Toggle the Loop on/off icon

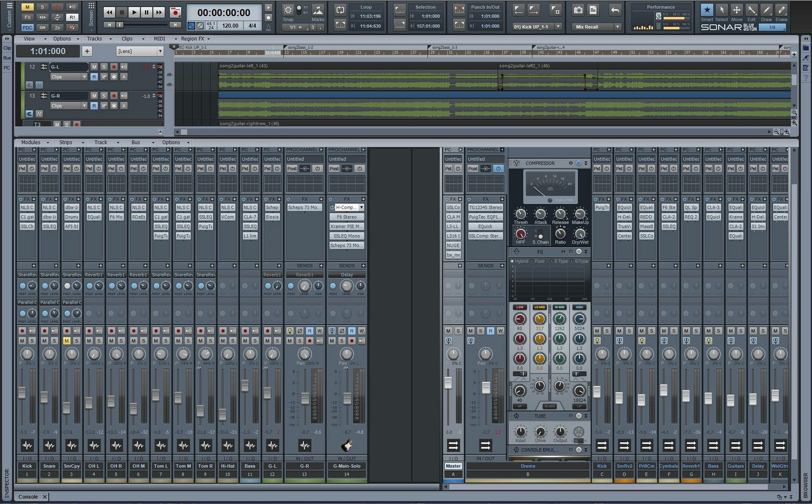(341, 10)
